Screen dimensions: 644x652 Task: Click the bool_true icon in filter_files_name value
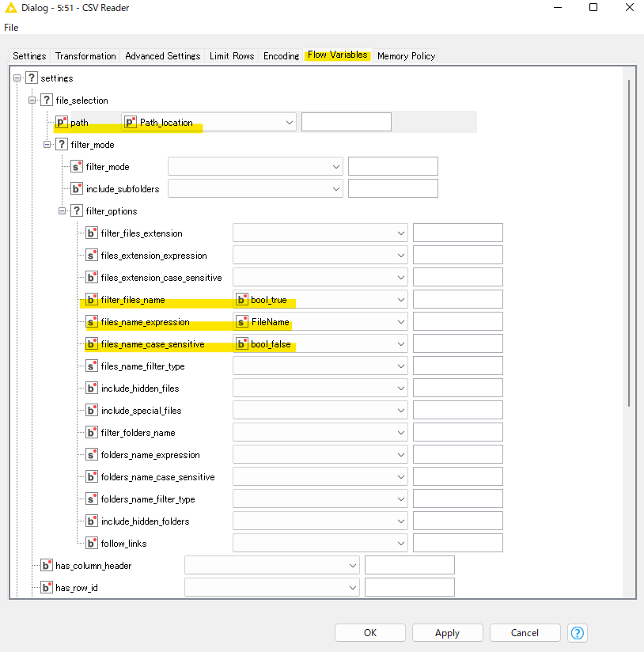point(242,300)
